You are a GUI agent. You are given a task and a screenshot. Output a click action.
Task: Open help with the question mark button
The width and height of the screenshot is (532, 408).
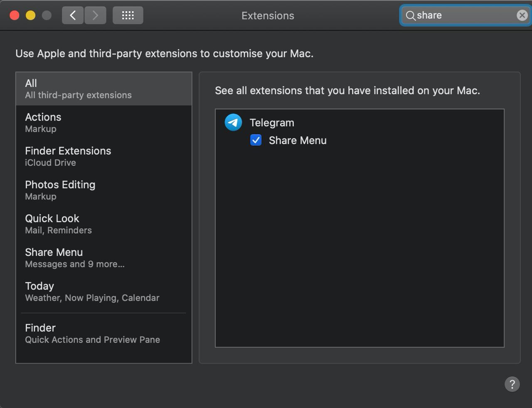pos(512,384)
